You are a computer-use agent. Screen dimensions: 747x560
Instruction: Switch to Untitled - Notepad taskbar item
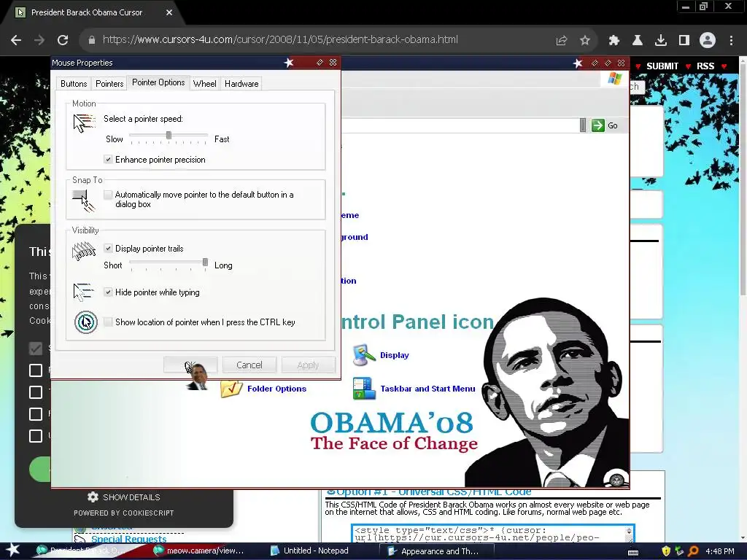[309, 551]
